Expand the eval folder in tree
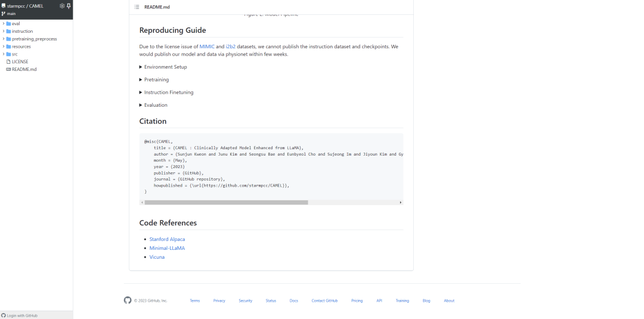This screenshot has width=644, height=319. pyautogui.click(x=4, y=23)
